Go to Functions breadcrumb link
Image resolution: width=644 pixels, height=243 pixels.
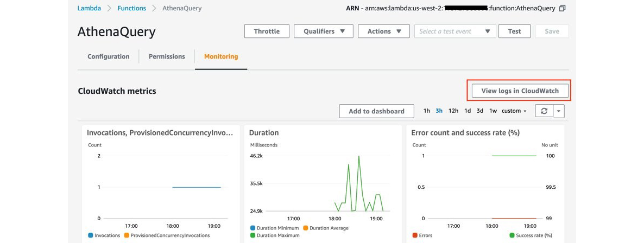131,8
